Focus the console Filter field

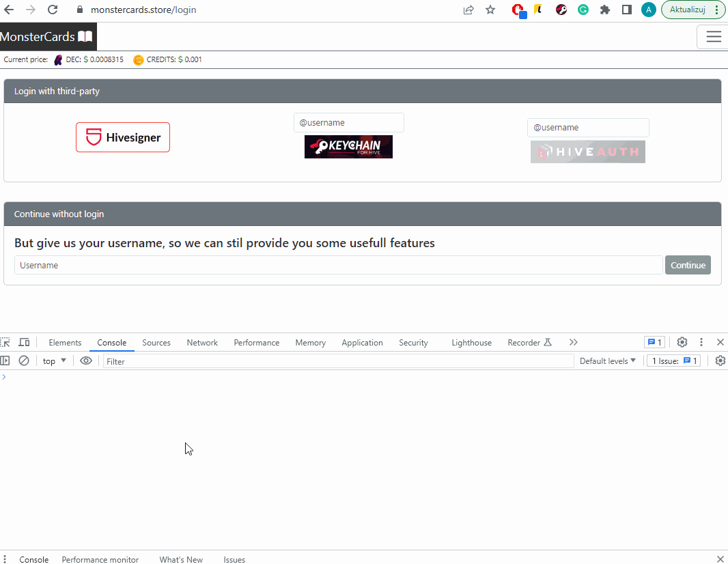point(339,361)
